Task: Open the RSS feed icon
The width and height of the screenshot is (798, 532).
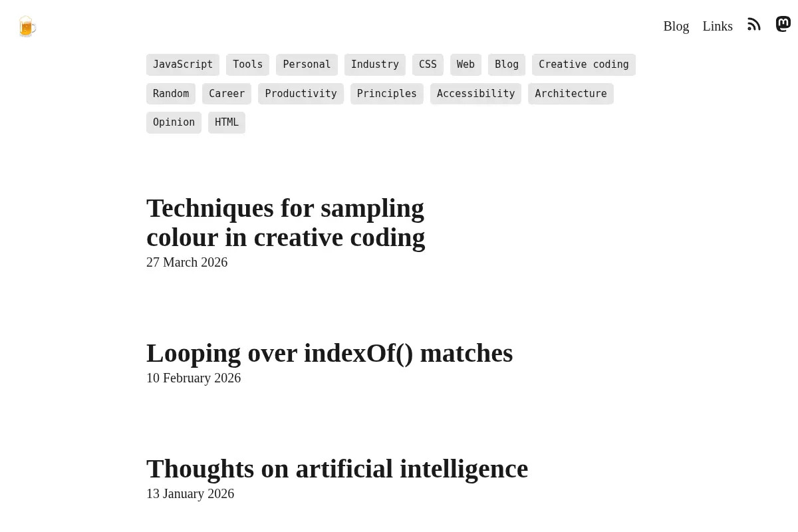Action: pyautogui.click(x=754, y=25)
